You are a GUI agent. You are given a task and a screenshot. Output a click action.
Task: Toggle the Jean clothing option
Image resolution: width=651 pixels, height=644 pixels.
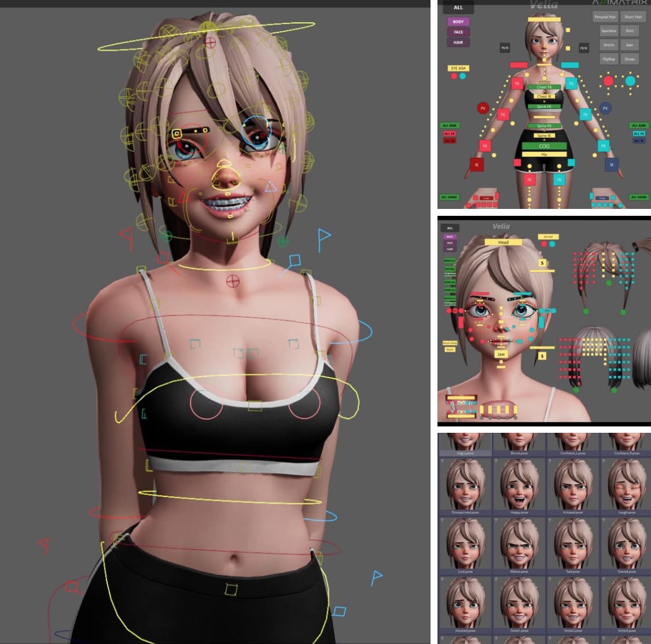pos(630,45)
